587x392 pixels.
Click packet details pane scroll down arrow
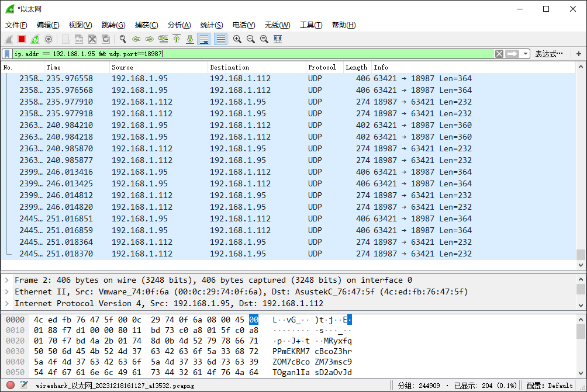coord(581,305)
